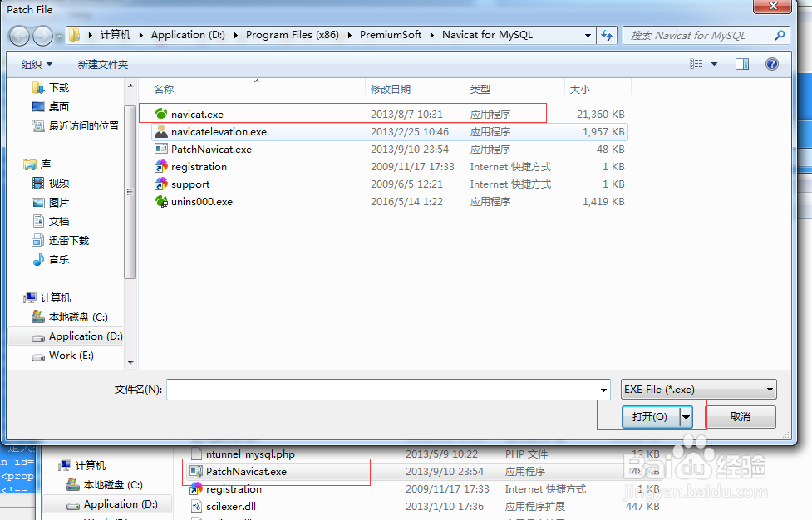Open the 组织 menu
812x520 pixels.
pos(37,64)
